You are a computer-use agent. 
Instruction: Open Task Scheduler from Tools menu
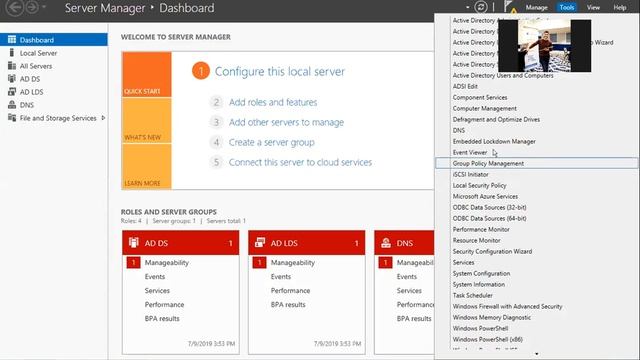[472, 296]
